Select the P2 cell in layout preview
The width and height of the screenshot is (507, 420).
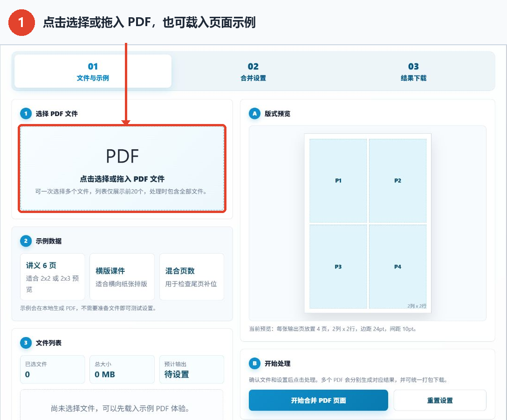point(397,180)
